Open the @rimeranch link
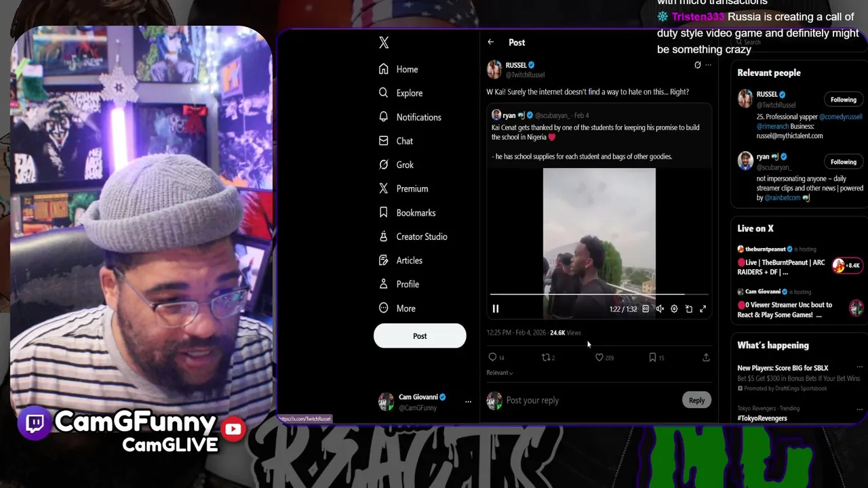 (x=772, y=127)
